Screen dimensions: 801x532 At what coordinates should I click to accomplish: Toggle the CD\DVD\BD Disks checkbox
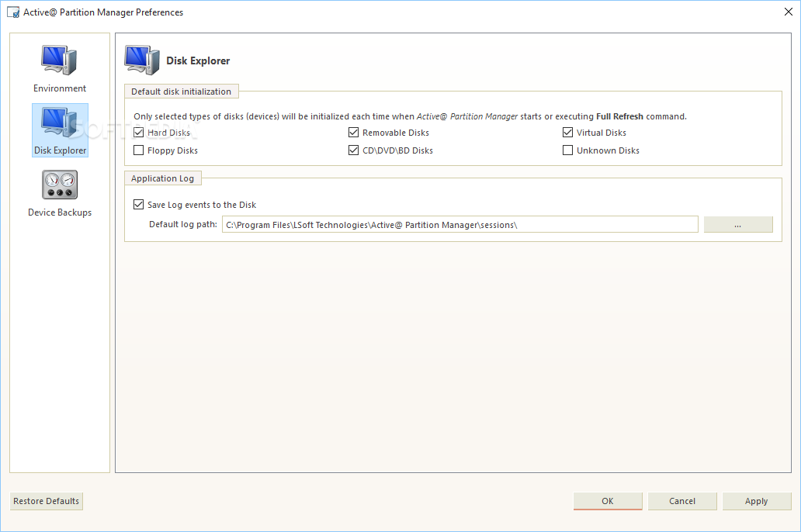click(x=353, y=150)
